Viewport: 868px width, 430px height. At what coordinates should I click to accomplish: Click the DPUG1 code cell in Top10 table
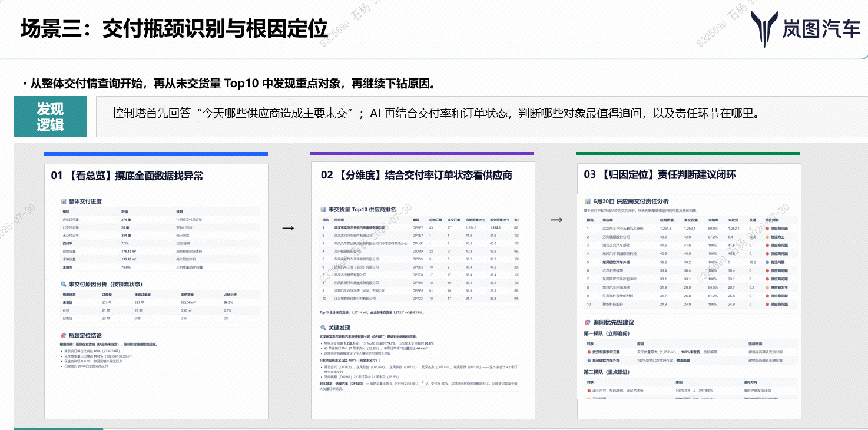point(418,243)
